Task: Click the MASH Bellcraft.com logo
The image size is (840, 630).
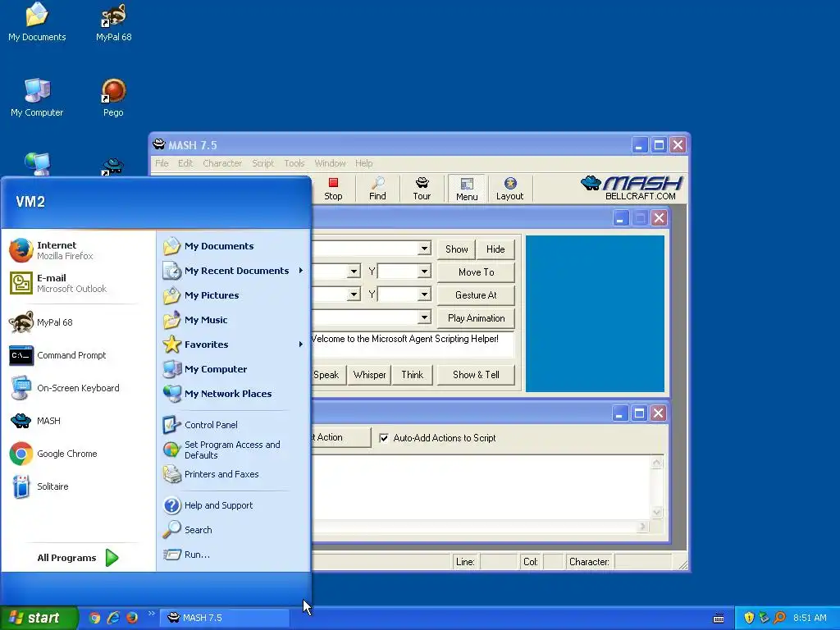Action: 632,188
